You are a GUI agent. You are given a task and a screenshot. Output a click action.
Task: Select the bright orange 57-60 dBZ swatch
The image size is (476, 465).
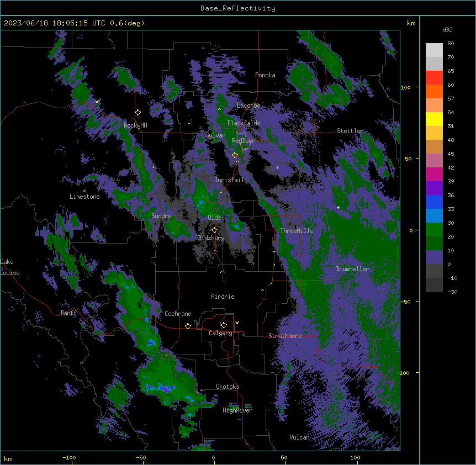pos(434,91)
